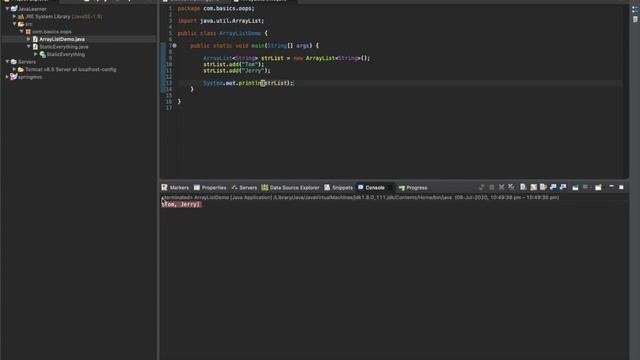Click the strList.add("Jerry") code line
This screenshot has width=640, height=360.
click(237, 71)
